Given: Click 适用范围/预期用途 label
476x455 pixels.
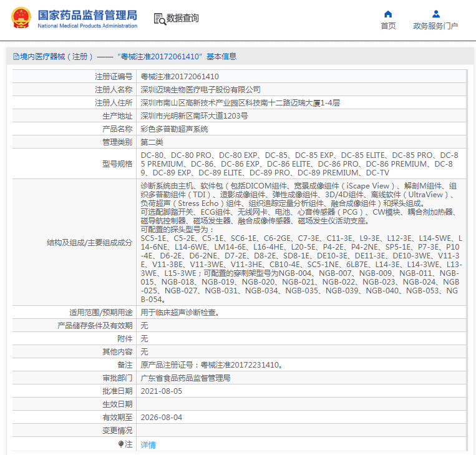Looking at the screenshot, I should pos(101,312).
